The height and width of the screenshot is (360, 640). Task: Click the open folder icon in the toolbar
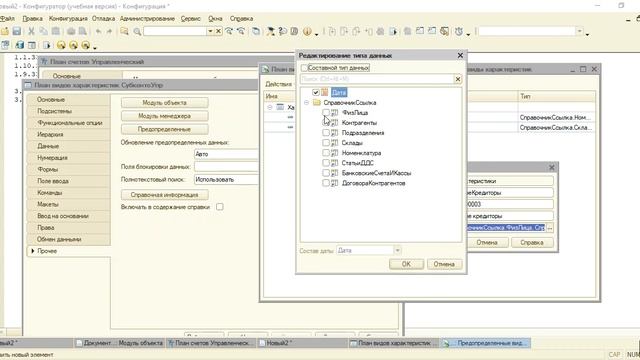click(x=4, y=31)
